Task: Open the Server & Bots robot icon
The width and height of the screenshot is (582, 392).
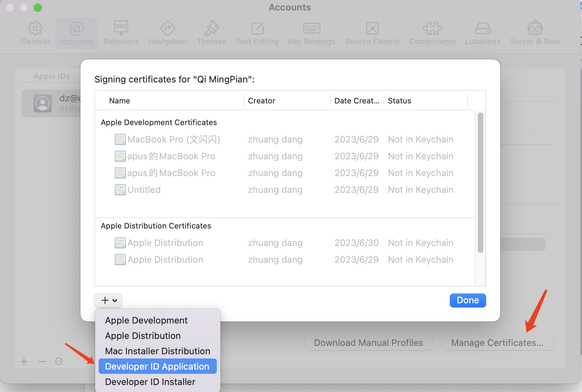Action: pyautogui.click(x=535, y=28)
